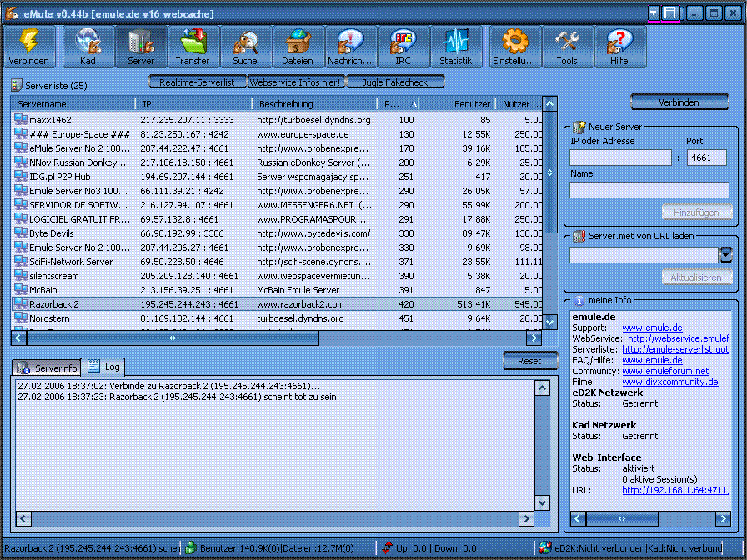Screen dimensions: 747x560
Task: Open the Hilfe help icon
Action: [619, 47]
